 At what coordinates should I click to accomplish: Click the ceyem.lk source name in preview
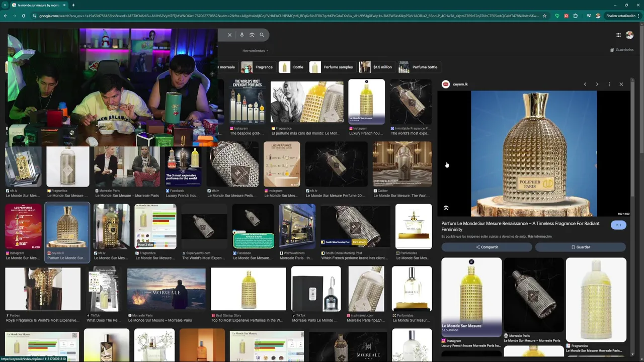click(460, 84)
